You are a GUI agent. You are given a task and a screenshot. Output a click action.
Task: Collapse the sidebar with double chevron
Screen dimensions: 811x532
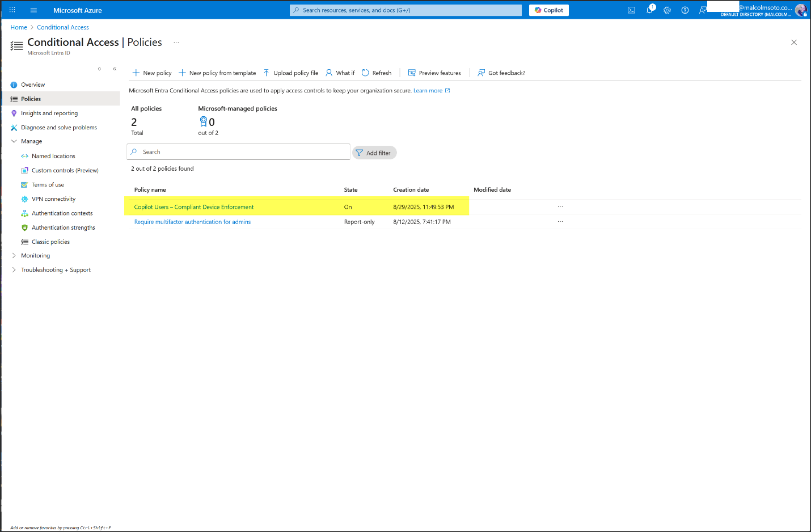click(x=115, y=69)
